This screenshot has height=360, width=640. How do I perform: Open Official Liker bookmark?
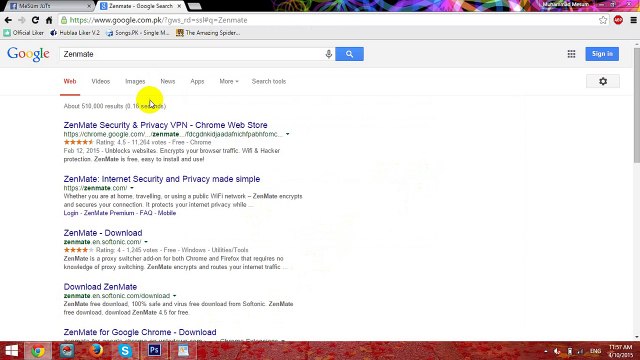pyautogui.click(x=24, y=33)
